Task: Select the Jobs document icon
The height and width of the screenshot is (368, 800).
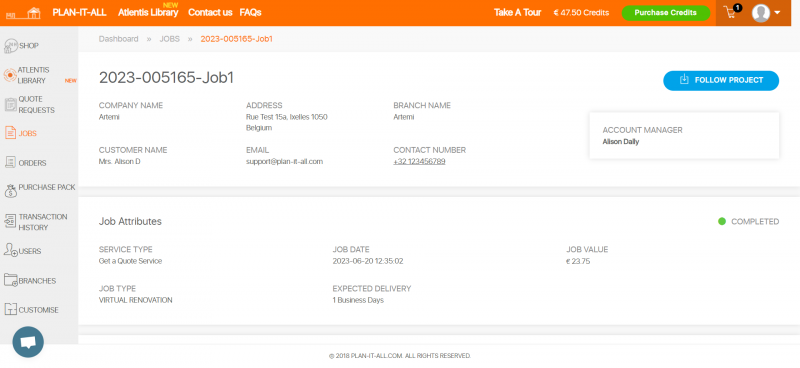Action: click(x=11, y=133)
